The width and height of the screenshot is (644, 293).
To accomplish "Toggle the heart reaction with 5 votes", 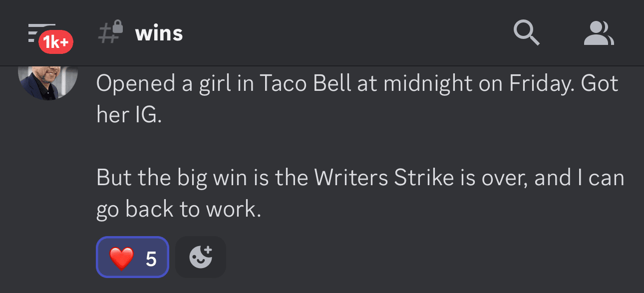I will [132, 257].
